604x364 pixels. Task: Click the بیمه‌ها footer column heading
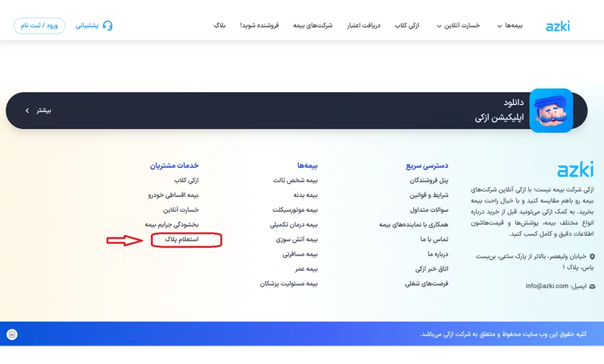(307, 165)
